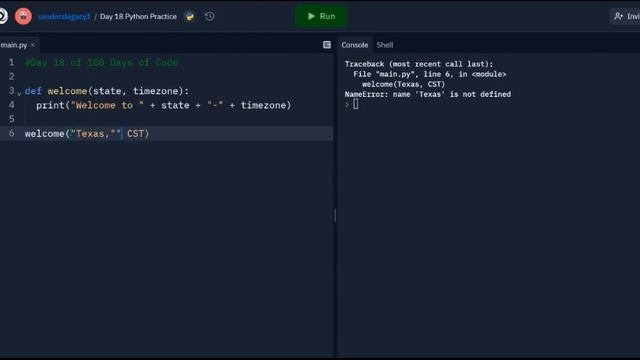Click 'Traceback (most recent call last):' text
640x360 pixels.
click(x=419, y=64)
